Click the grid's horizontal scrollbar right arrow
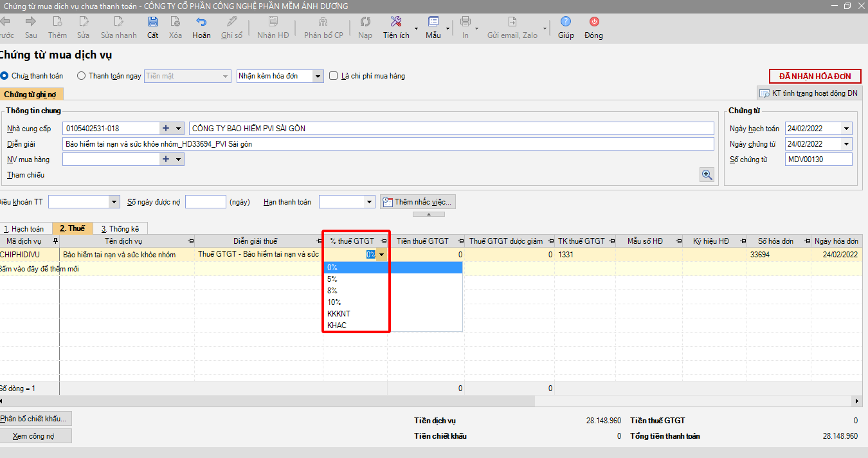 (x=857, y=401)
